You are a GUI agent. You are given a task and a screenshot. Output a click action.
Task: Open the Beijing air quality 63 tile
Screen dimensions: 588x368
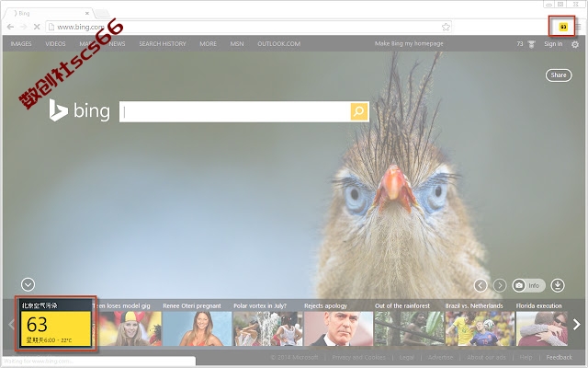tap(56, 324)
